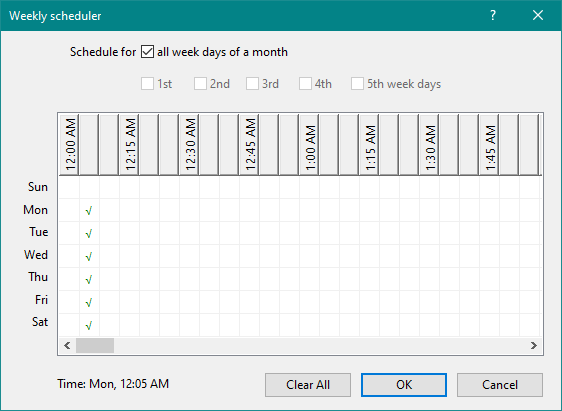Select the 1:30 AM column header
This screenshot has width=562, height=411.
click(429, 145)
